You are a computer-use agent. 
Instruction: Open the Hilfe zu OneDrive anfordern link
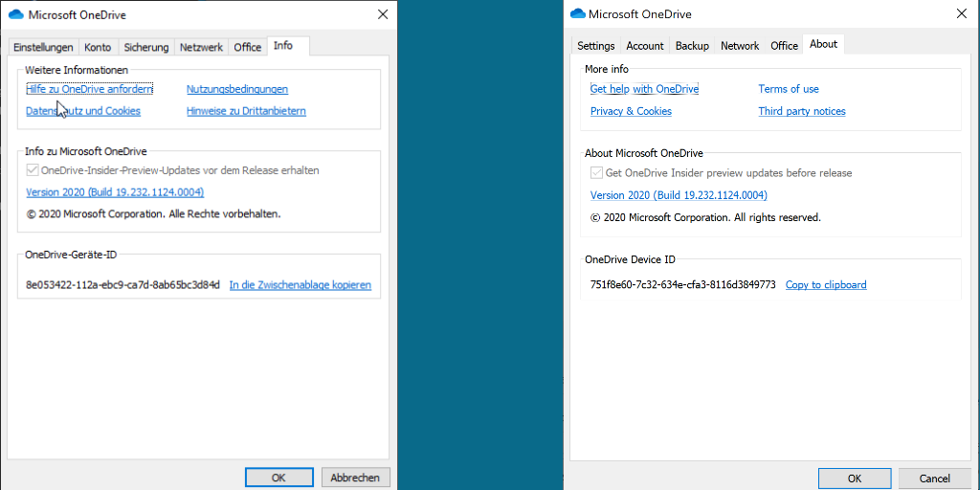click(89, 89)
